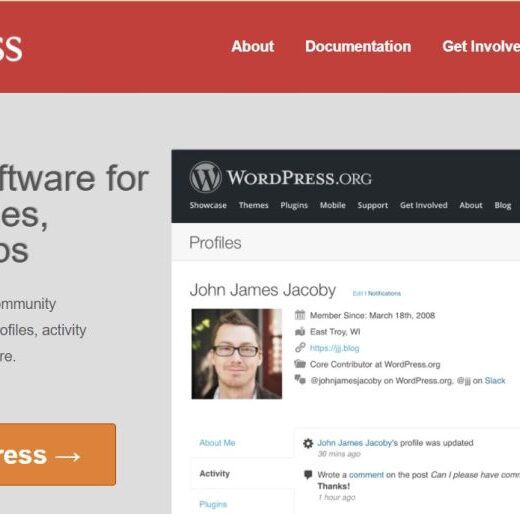520x514 pixels.
Task: Click the location icon by East Troy
Action: point(300,331)
